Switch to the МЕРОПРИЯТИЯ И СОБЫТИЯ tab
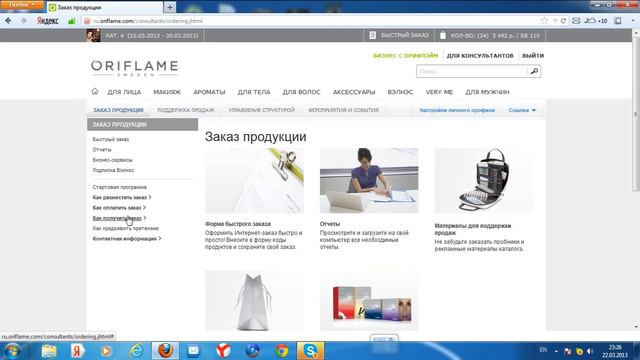 [x=344, y=110]
